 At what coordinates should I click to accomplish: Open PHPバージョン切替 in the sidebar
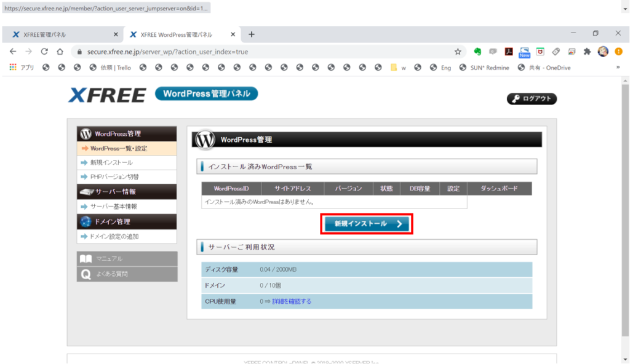[114, 177]
